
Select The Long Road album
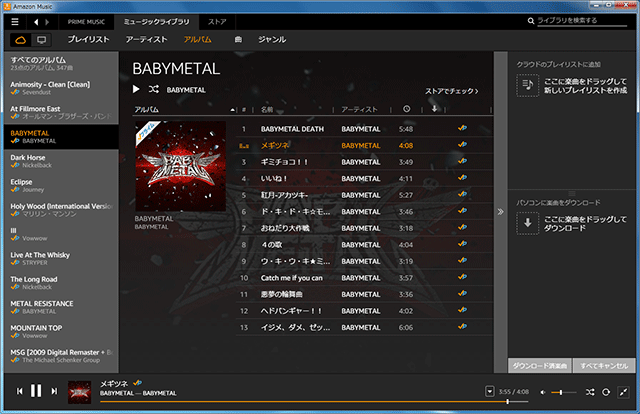pos(61,283)
